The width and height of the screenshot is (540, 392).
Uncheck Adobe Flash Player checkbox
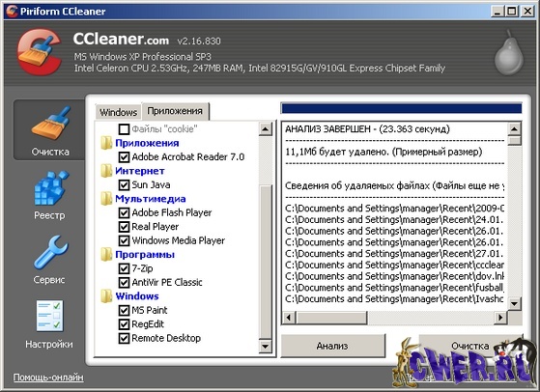click(x=124, y=212)
